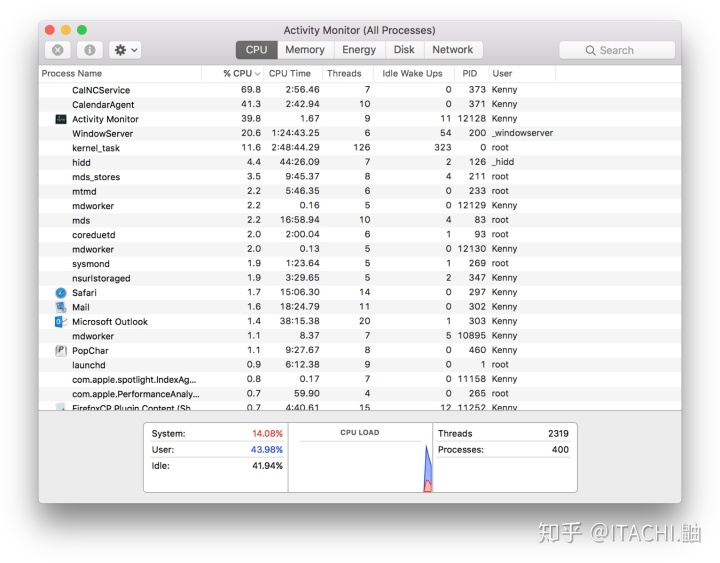Click the Threads count 2319
Screen dimensions: 720x563
(x=558, y=434)
